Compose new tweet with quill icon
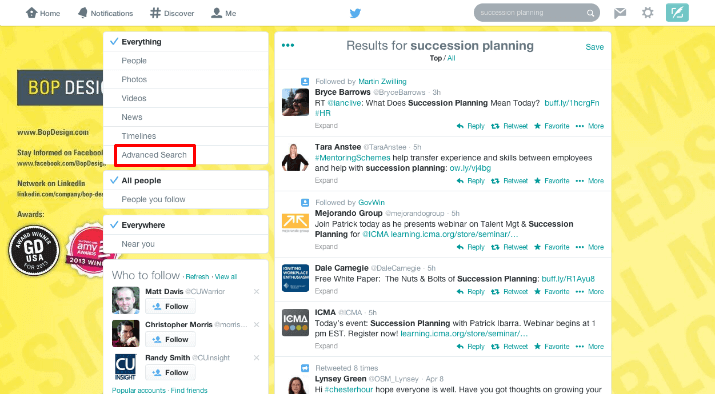Image resolution: width=715 pixels, height=394 pixels. [677, 13]
